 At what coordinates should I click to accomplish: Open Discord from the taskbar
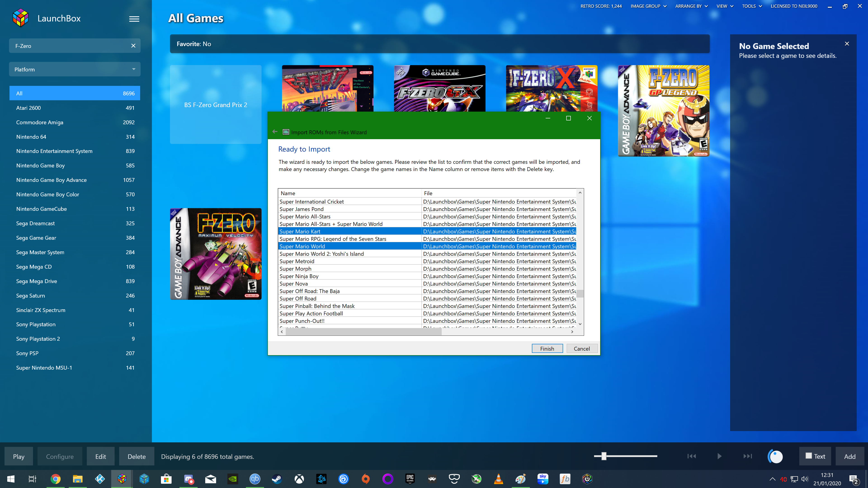pyautogui.click(x=188, y=479)
